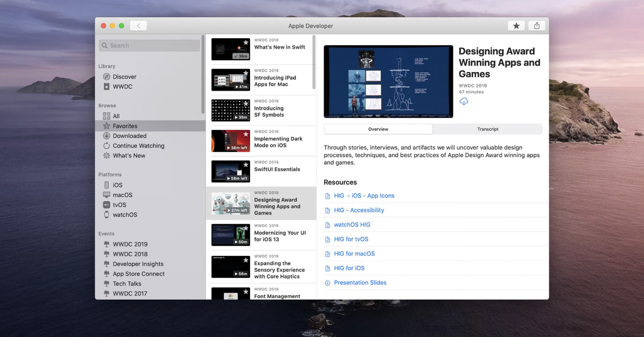This screenshot has height=337, width=644.
Task: Select the Overview tab
Action: tap(378, 129)
